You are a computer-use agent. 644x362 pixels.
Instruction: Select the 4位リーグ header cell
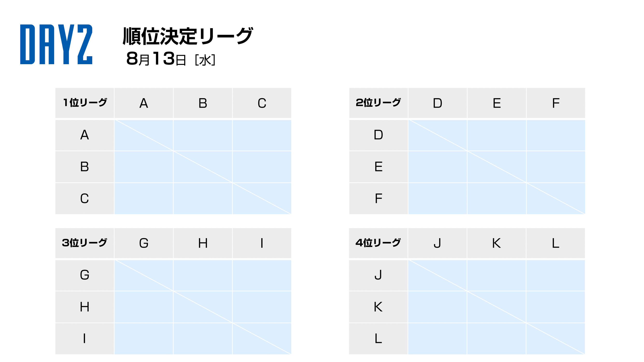(378, 243)
